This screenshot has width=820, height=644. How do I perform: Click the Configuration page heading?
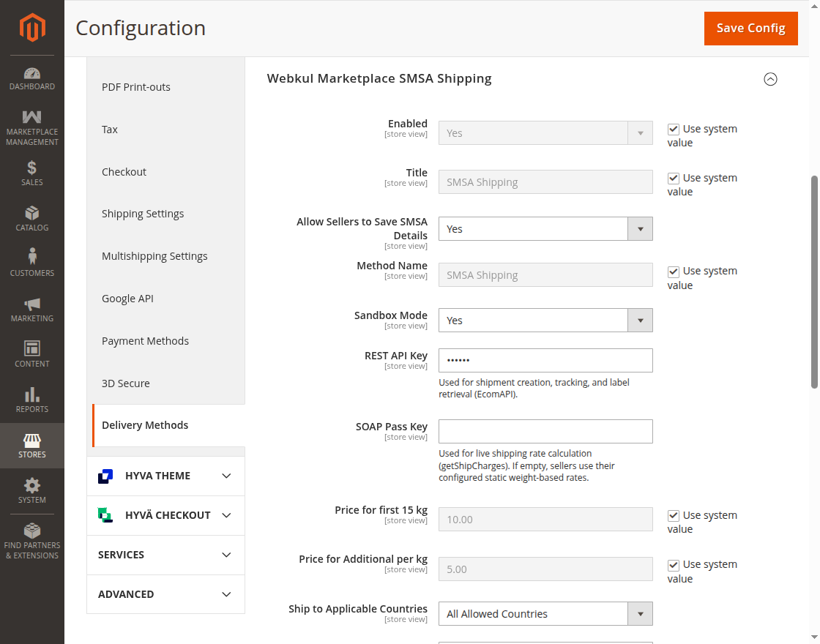(141, 29)
